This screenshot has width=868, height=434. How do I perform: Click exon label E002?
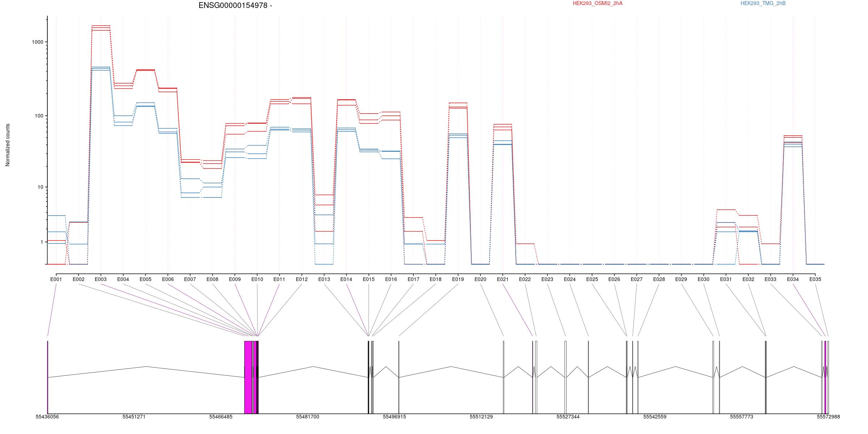pos(78,279)
